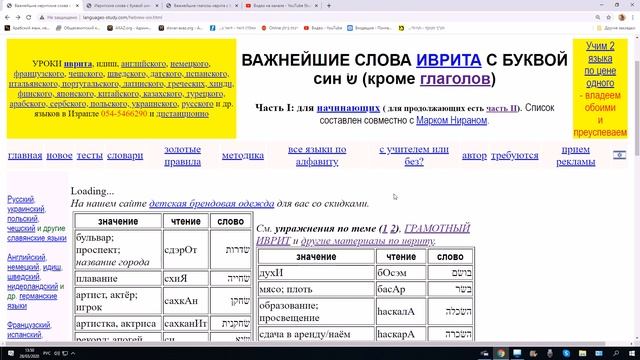Open детская брендовая одежда link
The height and width of the screenshot is (360, 640).
pyautogui.click(x=211, y=203)
